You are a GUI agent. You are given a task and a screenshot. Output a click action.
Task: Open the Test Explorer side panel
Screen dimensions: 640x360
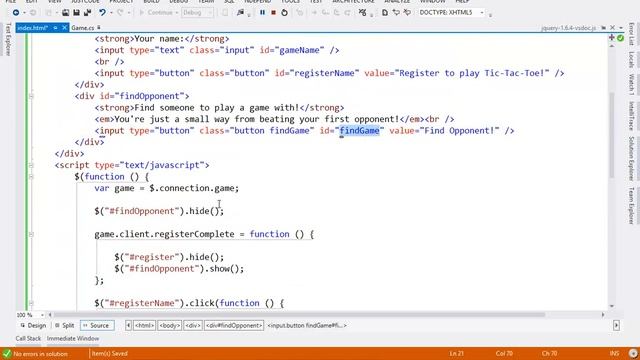click(x=8, y=40)
